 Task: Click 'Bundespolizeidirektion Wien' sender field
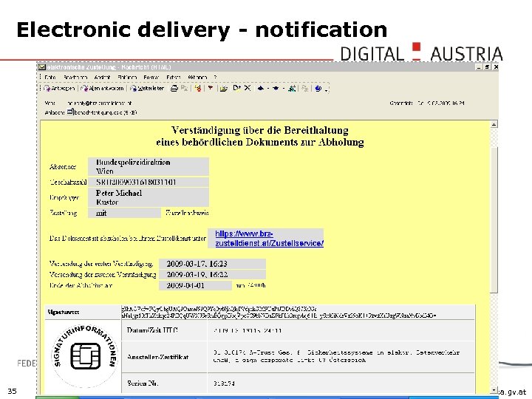click(x=149, y=166)
